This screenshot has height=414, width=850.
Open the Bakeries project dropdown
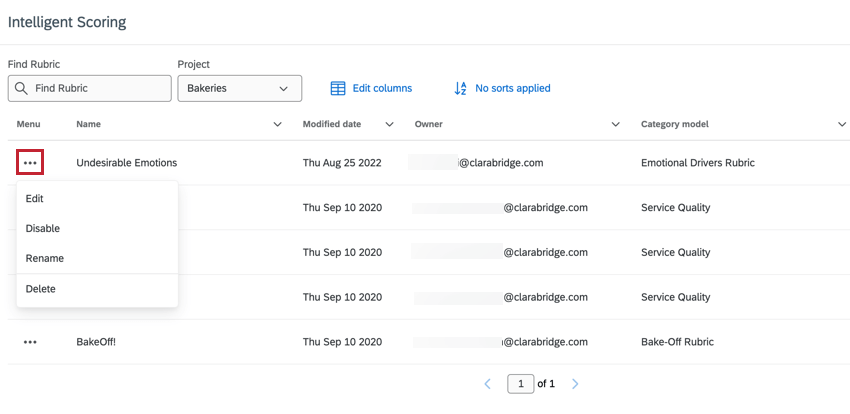point(240,88)
